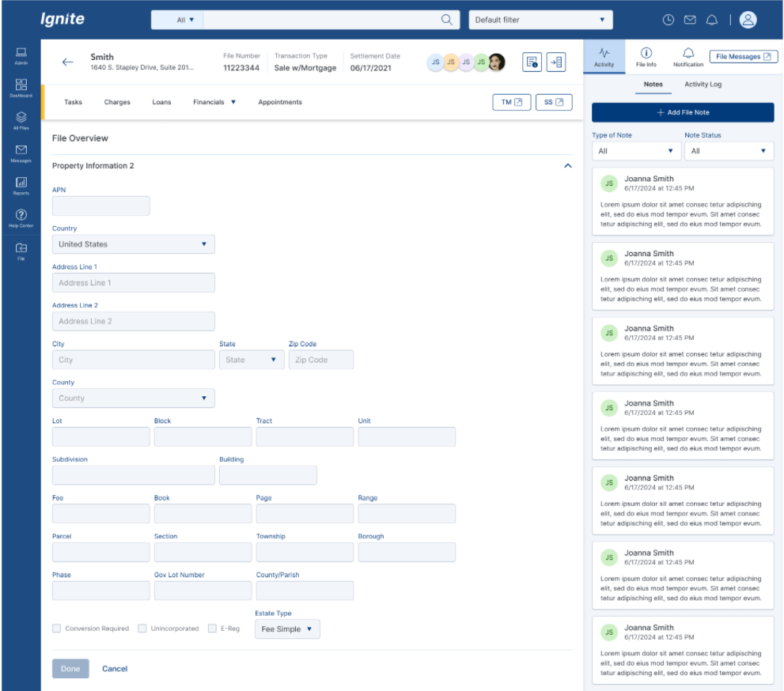Open the Dashboard sidebar icon

[21, 88]
